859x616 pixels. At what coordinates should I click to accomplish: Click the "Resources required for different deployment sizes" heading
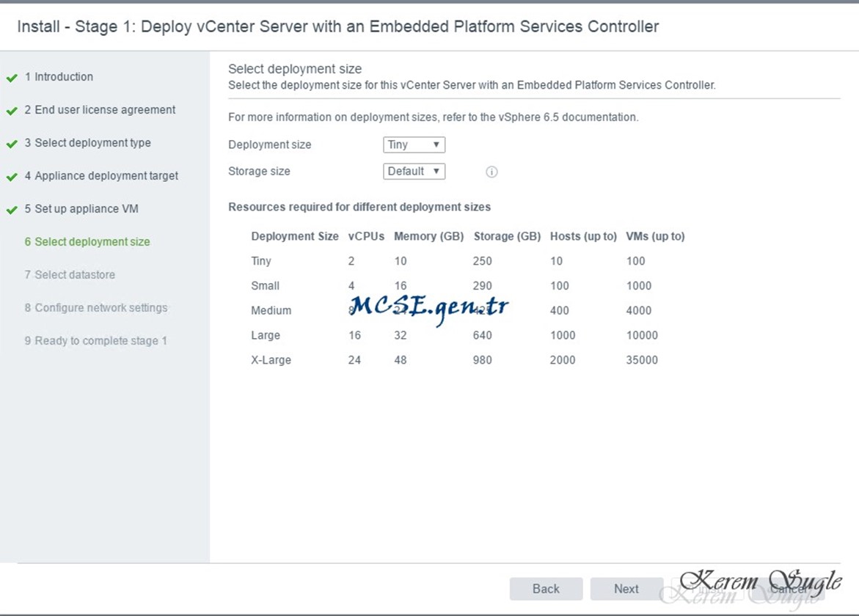[x=359, y=207]
